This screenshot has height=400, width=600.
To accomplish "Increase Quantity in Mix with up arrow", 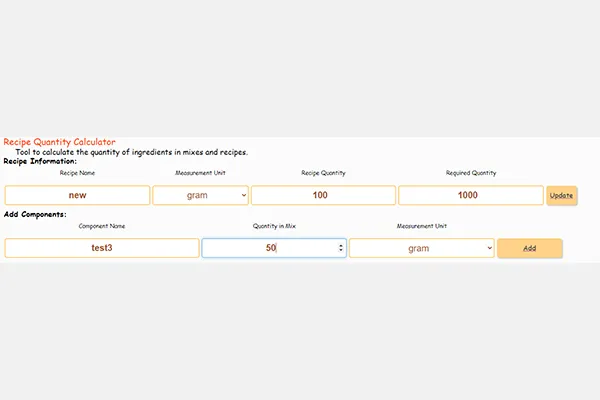I will (341, 244).
